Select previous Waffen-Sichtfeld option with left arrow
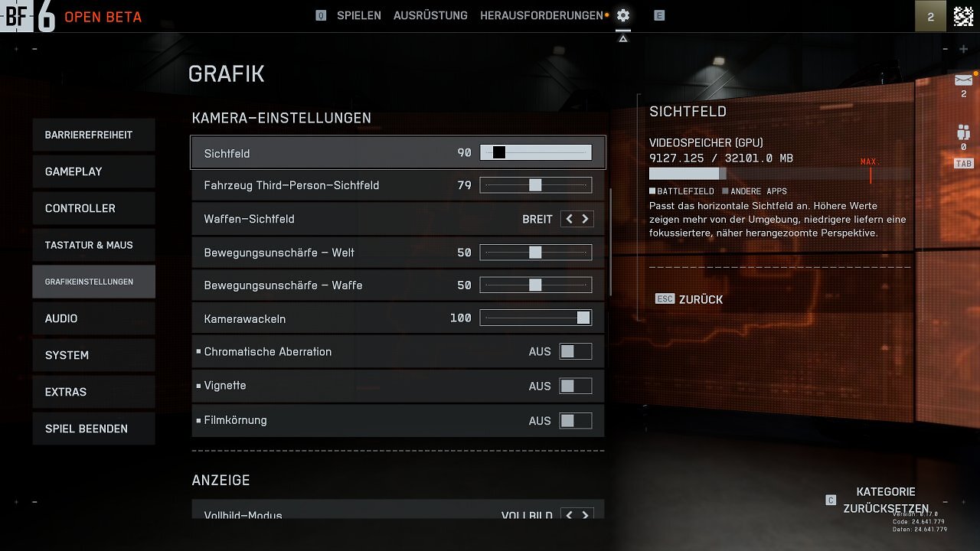The height and width of the screenshot is (551, 980). click(x=569, y=219)
